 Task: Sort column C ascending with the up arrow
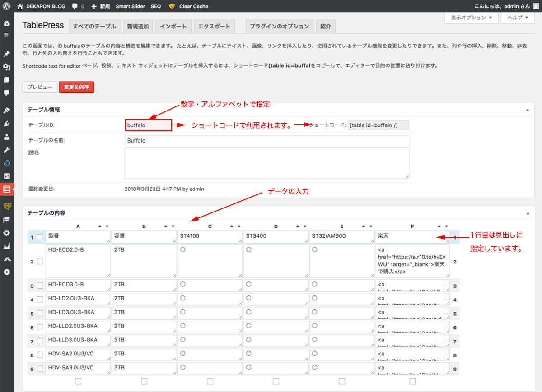tap(231, 226)
